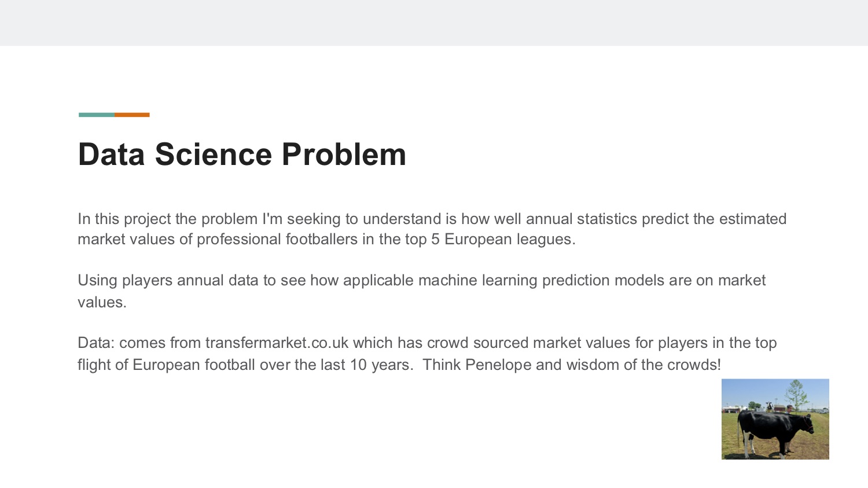Select the paragraph starting "Using players annual"

pos(421,291)
